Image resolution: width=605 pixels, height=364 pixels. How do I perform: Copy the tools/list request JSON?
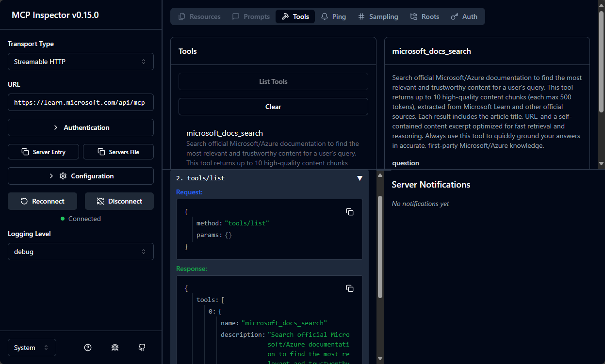pyautogui.click(x=349, y=212)
